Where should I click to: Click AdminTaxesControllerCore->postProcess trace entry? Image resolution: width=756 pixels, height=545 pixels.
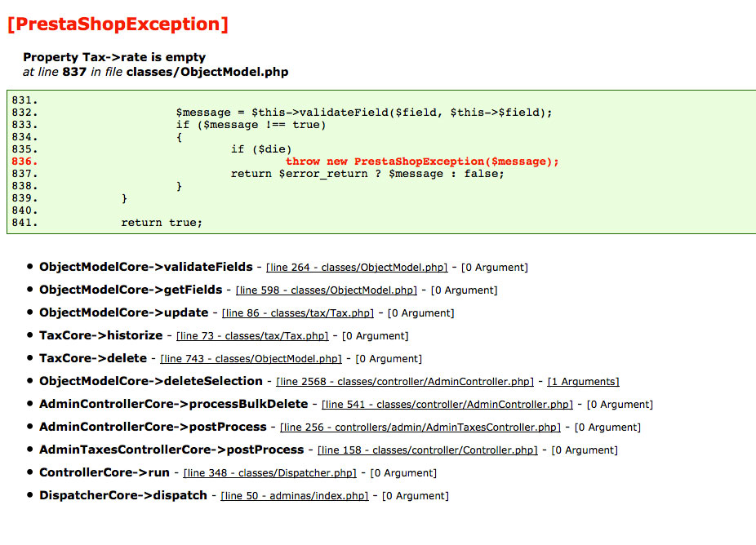point(171,450)
